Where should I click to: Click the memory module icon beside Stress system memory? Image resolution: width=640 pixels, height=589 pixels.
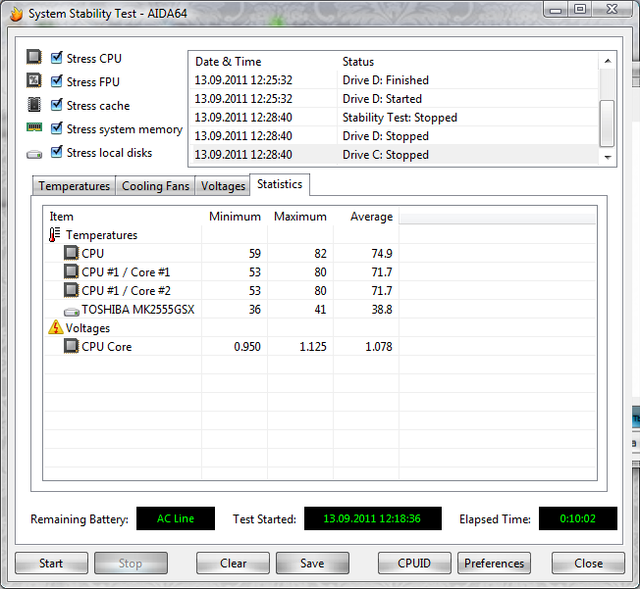pos(34,129)
